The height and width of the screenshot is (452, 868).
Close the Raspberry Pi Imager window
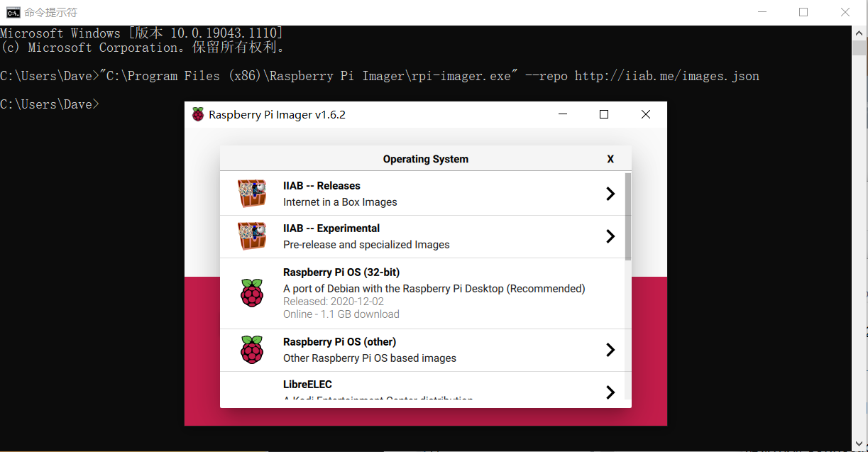tap(646, 114)
